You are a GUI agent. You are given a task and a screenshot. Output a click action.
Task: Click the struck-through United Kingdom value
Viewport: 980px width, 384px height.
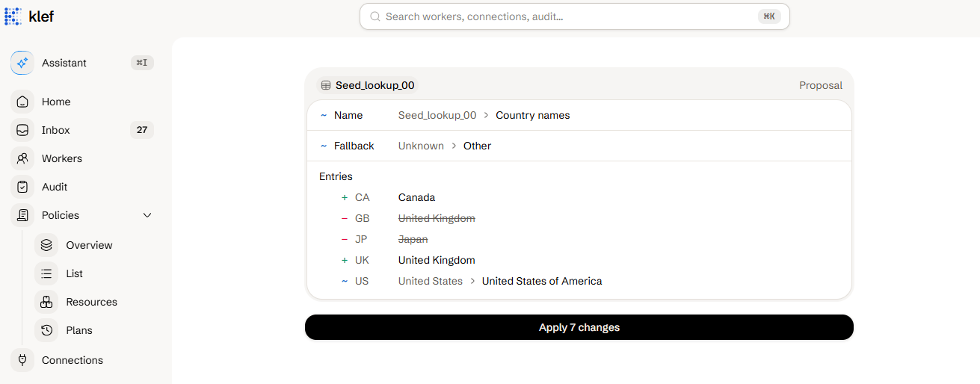(x=437, y=218)
